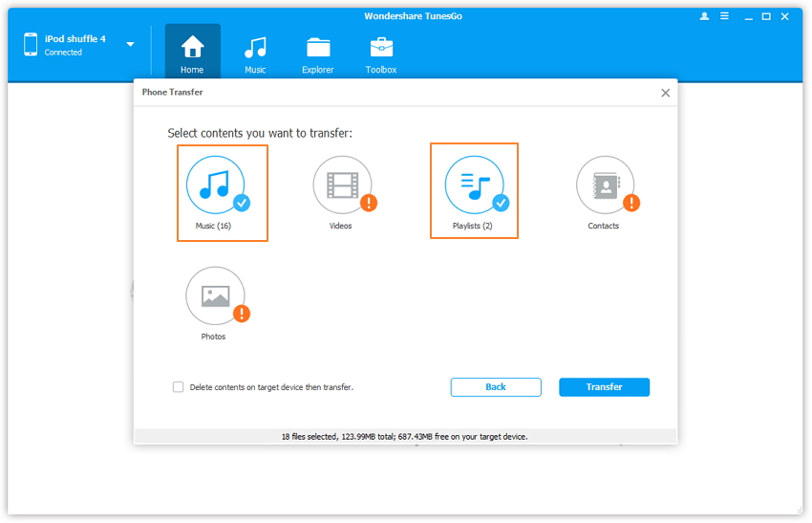812x523 pixels.
Task: Click the iPod shuffle device icon
Action: tap(31, 45)
